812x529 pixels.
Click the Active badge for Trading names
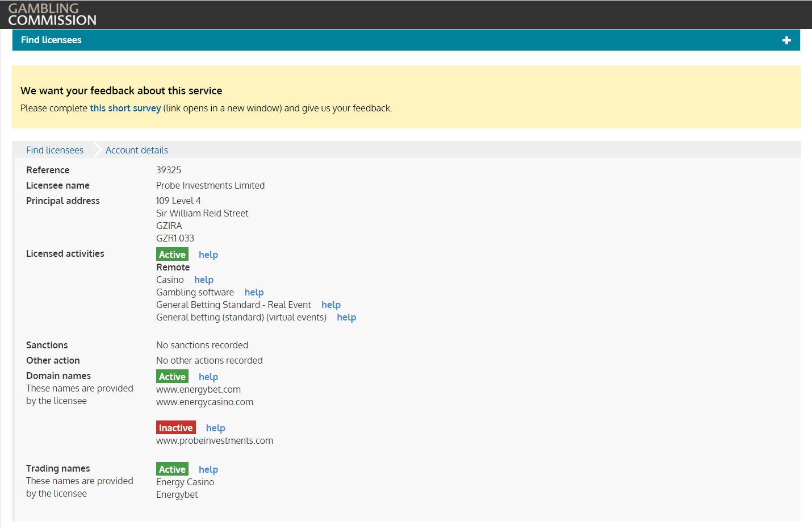point(172,470)
